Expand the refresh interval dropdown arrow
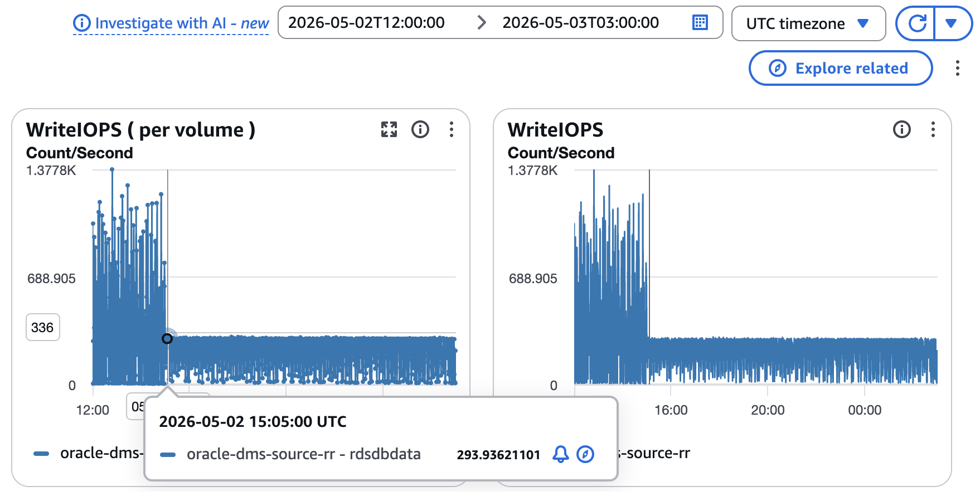980x496 pixels. (952, 23)
